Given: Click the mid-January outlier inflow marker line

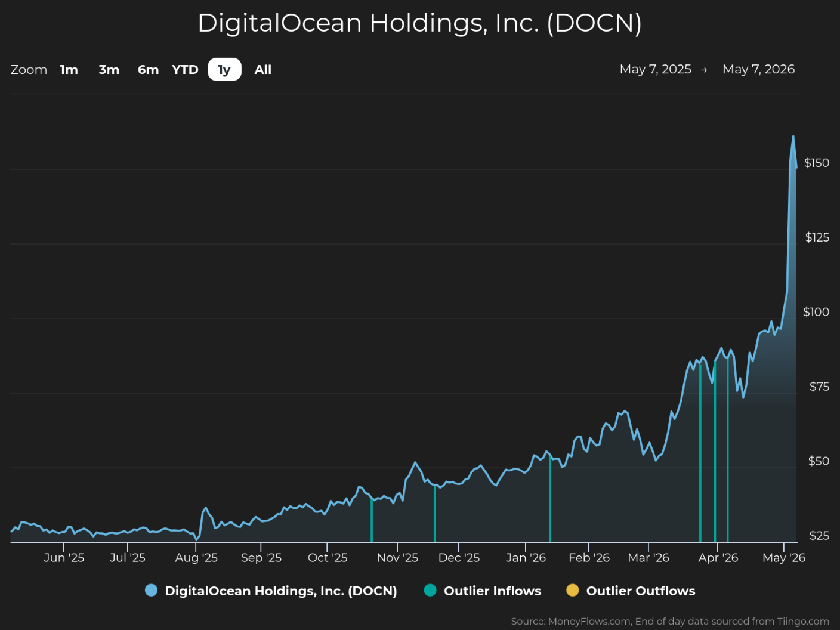Looking at the screenshot, I should (550, 499).
